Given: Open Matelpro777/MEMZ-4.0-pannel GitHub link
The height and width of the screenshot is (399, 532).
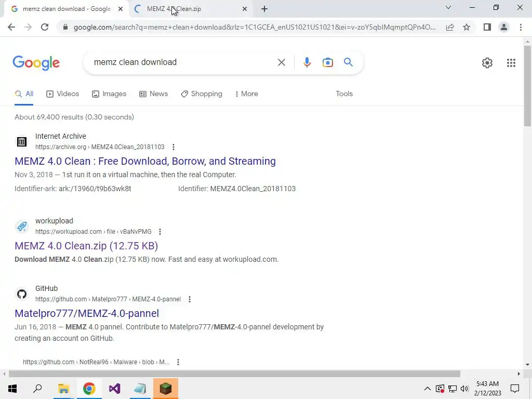Looking at the screenshot, I should [87, 313].
